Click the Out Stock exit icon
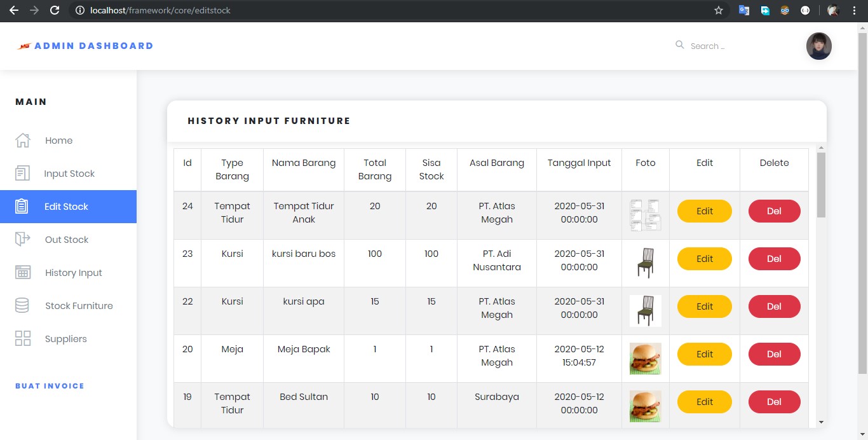Screen dimensions: 868x440 (22, 240)
